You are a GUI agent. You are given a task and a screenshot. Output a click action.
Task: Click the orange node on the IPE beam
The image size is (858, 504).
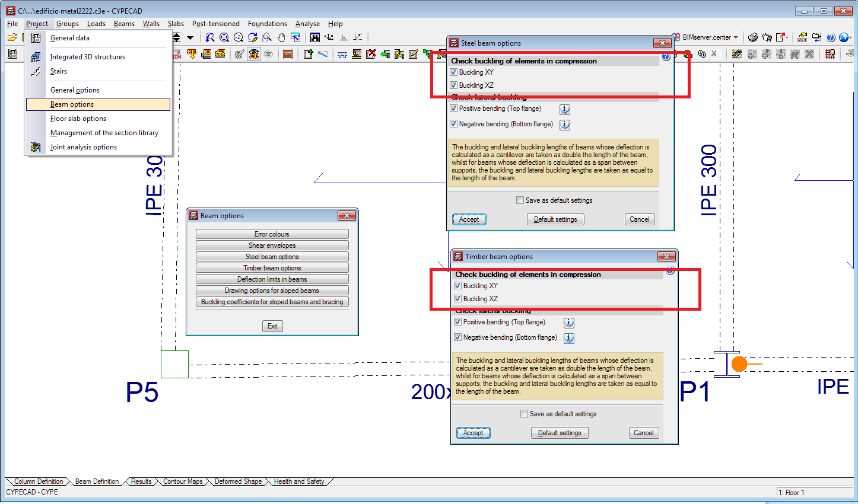tap(739, 363)
